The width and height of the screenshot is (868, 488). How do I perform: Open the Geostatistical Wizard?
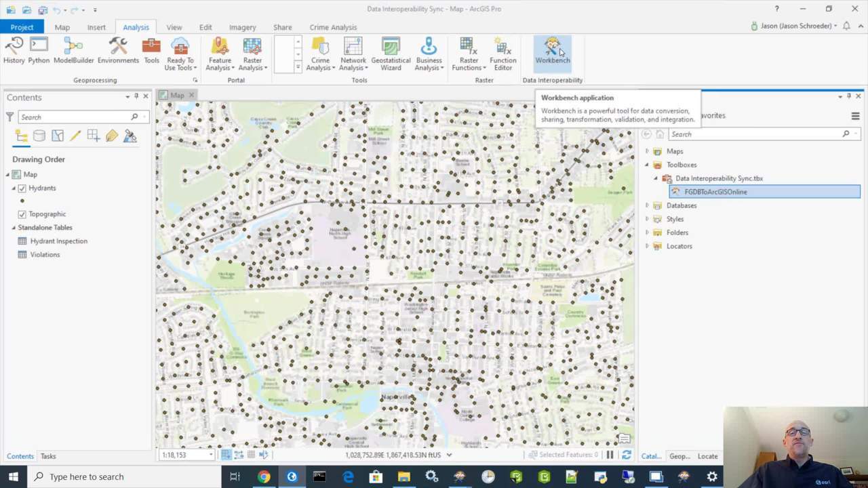[391, 52]
